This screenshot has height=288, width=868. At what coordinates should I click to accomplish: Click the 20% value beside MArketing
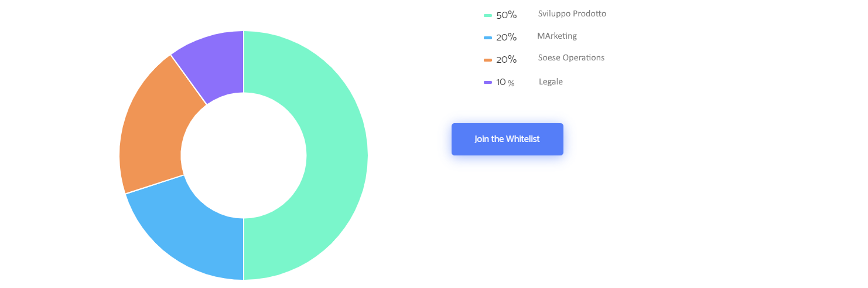(507, 38)
